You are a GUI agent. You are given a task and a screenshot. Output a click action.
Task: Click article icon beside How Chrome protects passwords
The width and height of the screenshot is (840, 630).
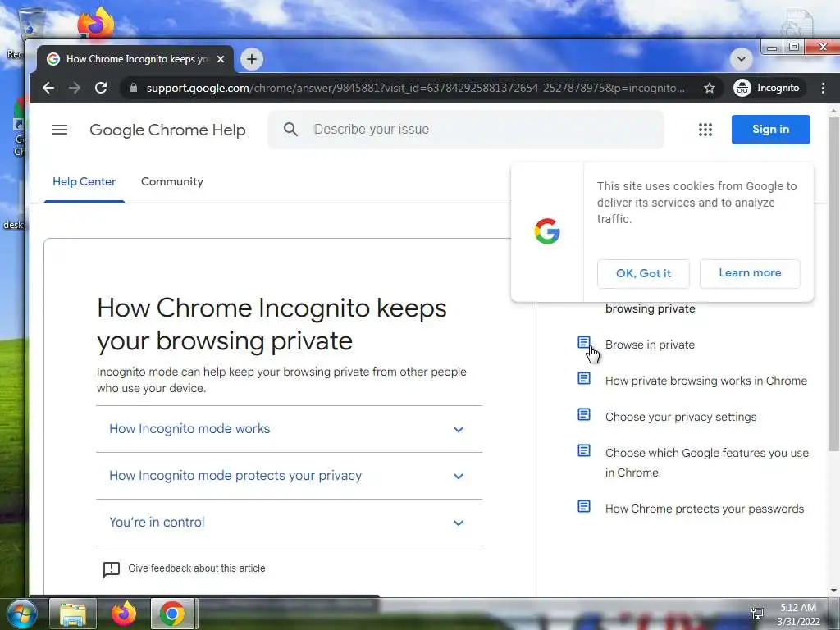[x=584, y=506]
